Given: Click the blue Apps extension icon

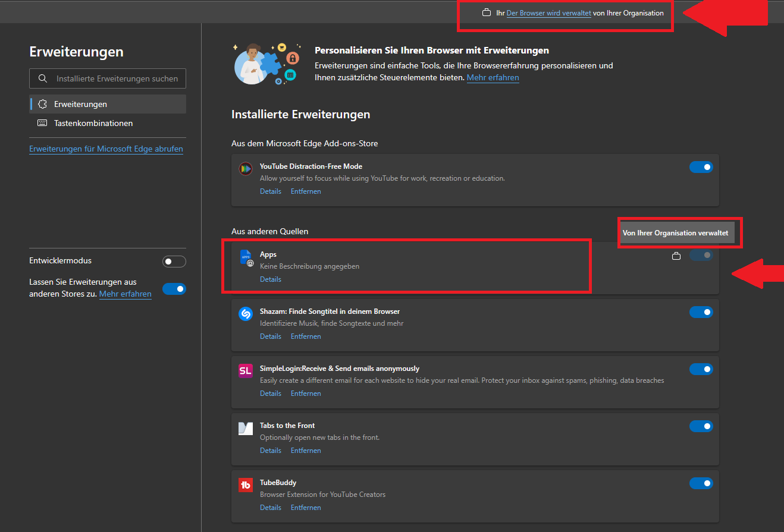Looking at the screenshot, I should tap(246, 258).
